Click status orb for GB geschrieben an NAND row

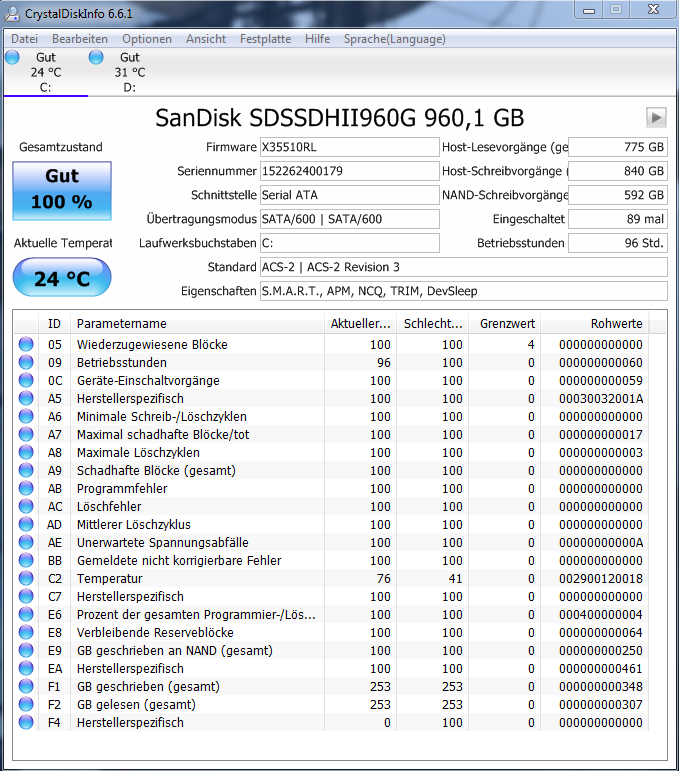pos(26,650)
